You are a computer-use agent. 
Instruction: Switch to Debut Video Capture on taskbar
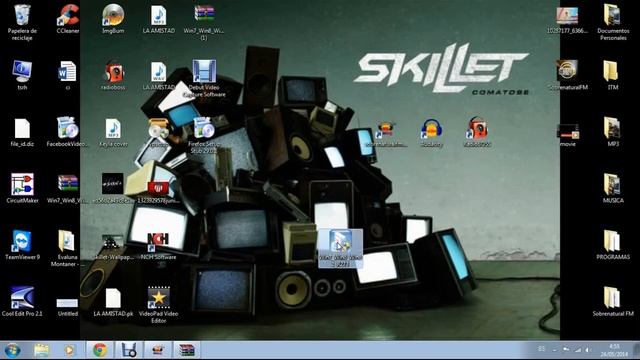coord(129,350)
